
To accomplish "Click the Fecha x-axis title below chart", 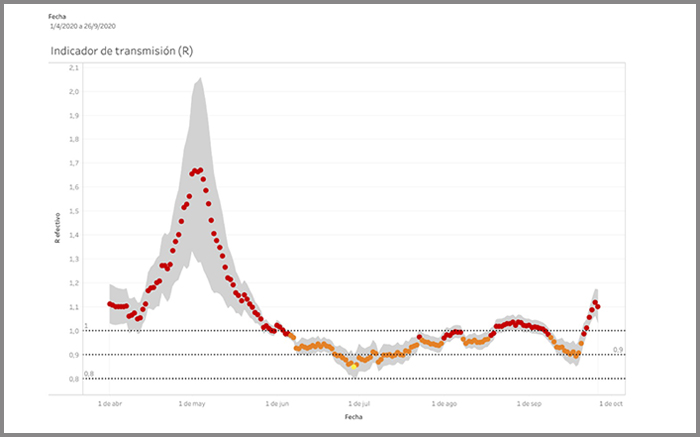I will tap(353, 416).
